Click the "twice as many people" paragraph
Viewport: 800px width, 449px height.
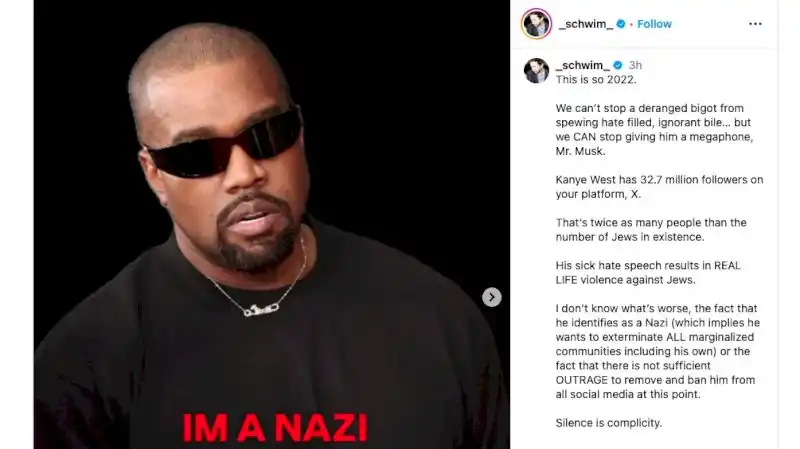[x=651, y=230]
